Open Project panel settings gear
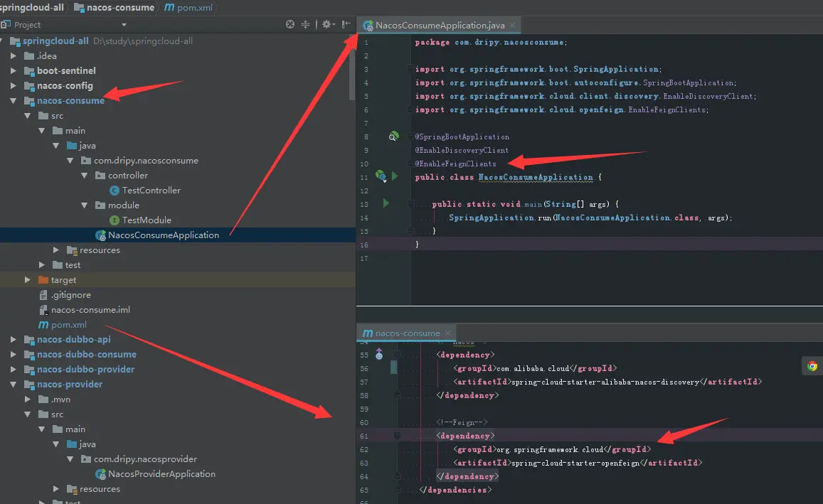Screen dimensions: 823x504 point(327,24)
